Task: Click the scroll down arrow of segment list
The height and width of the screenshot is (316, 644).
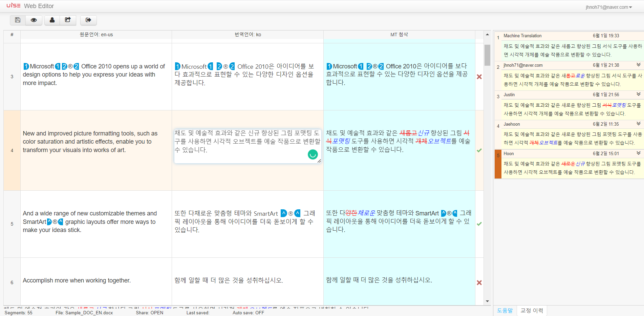Action: pyautogui.click(x=487, y=301)
